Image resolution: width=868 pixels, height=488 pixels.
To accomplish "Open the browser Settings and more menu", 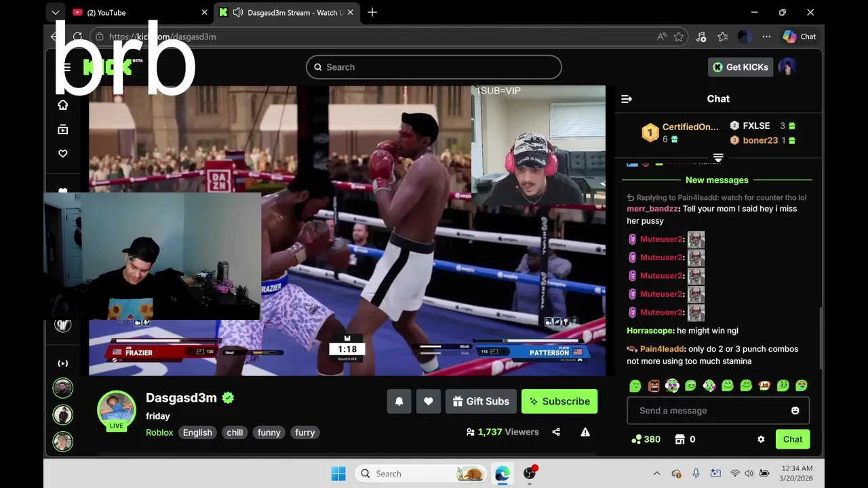I will click(766, 37).
